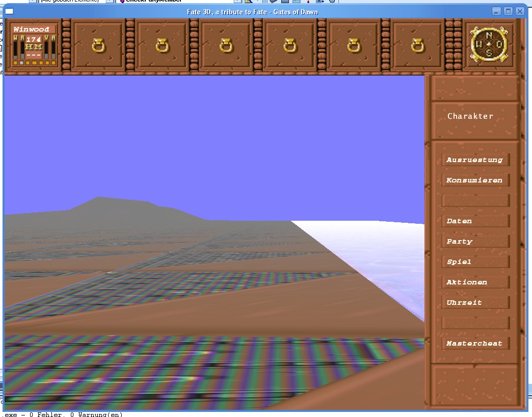Viewport: 532px width, 417px height.
Task: Open the first ring slot right of Winwood
Action: 98,45
